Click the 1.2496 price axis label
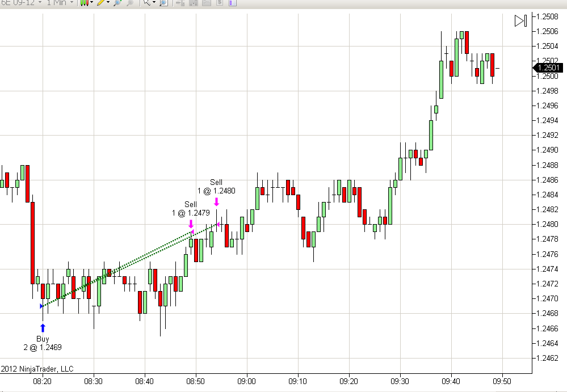Viewport: 567px width, 392px height. click(547, 106)
